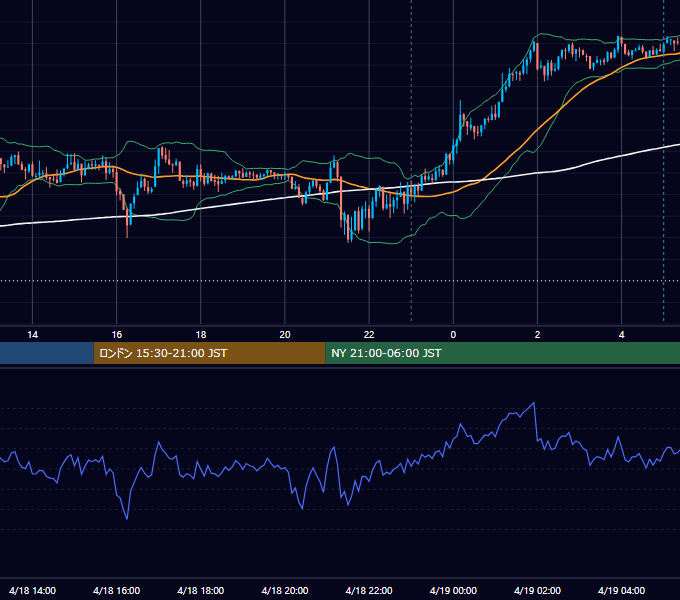This screenshot has width=680, height=600.
Task: Click the ロンドン 15:30-21:00 JST session bar
Action: (209, 353)
